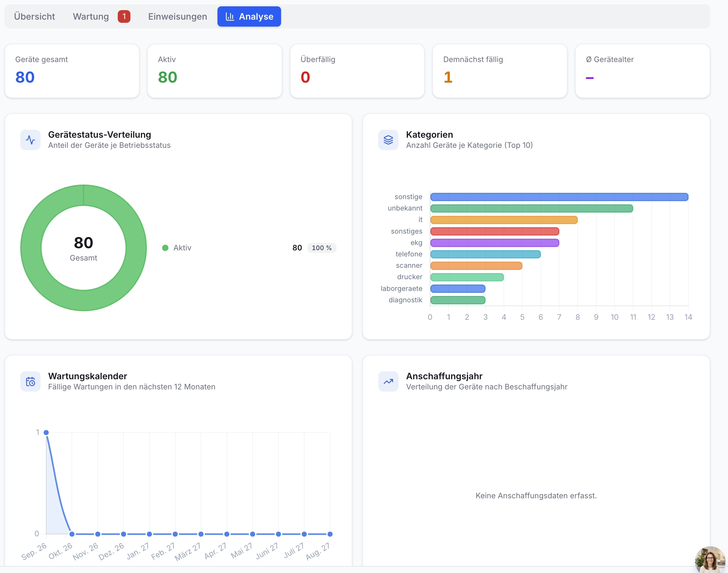Screen dimensions: 728x573
Task: Click the Geräte gesamt card
Action: (72, 71)
